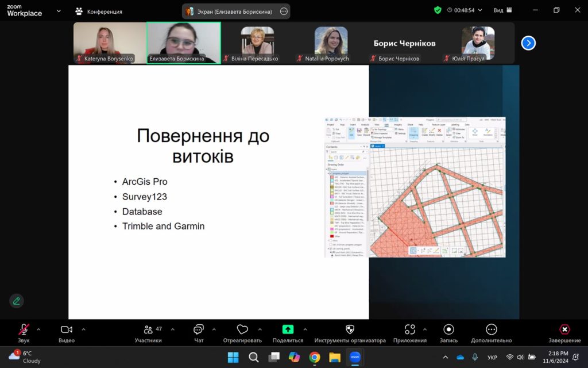
Task: Expand audio settings chevron next to microphone
Action: click(38, 329)
